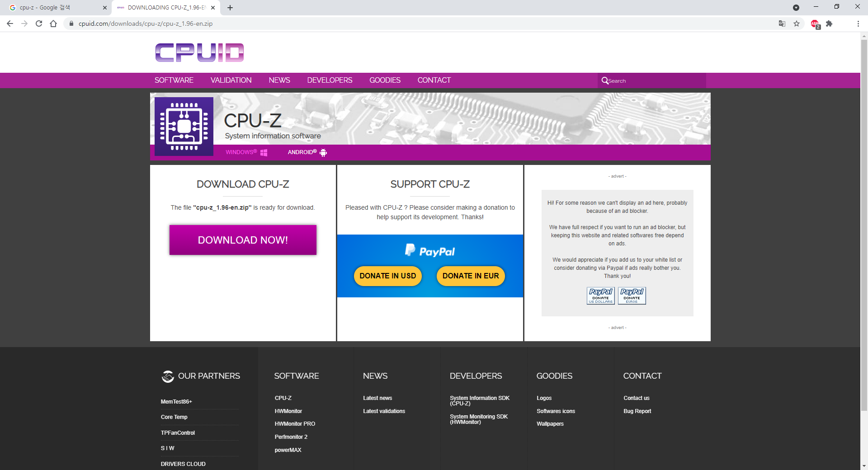Open DRIVERS CLOUD partner link
Image resolution: width=868 pixels, height=470 pixels.
(183, 464)
